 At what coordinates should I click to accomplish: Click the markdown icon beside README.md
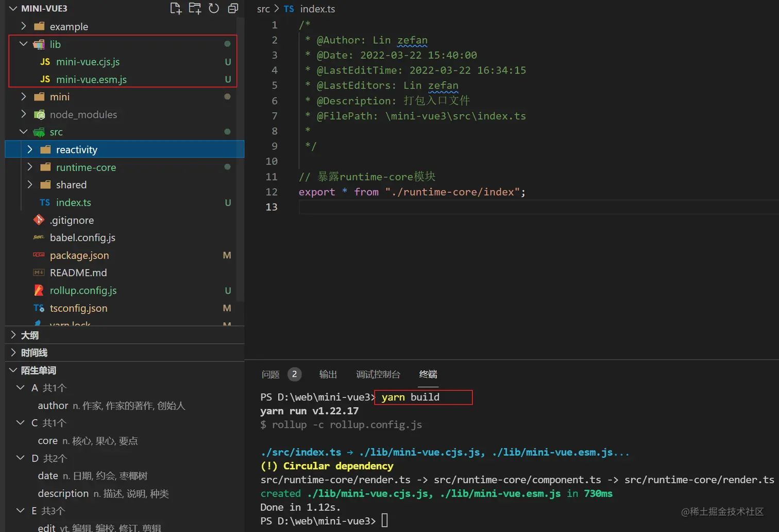point(39,272)
